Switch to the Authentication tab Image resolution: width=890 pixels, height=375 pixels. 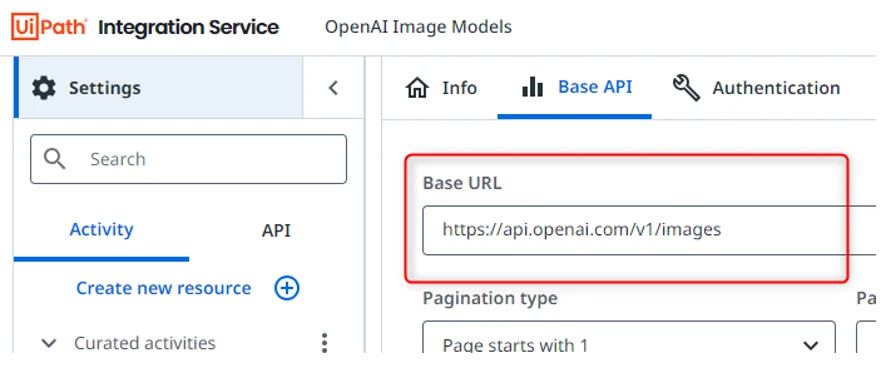[756, 88]
